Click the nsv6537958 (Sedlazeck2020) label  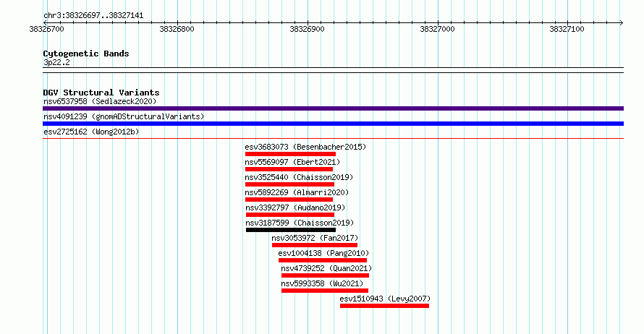pyautogui.click(x=100, y=101)
